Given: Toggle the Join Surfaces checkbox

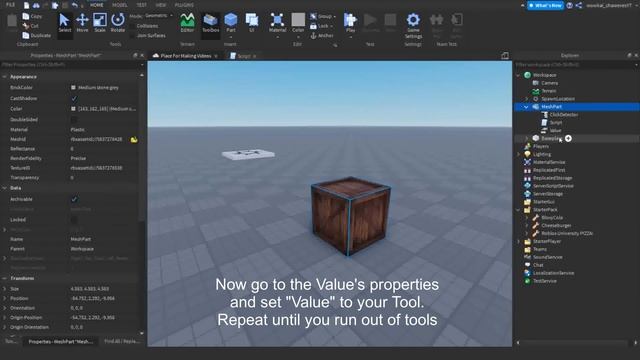Looking at the screenshot, I should [132, 36].
